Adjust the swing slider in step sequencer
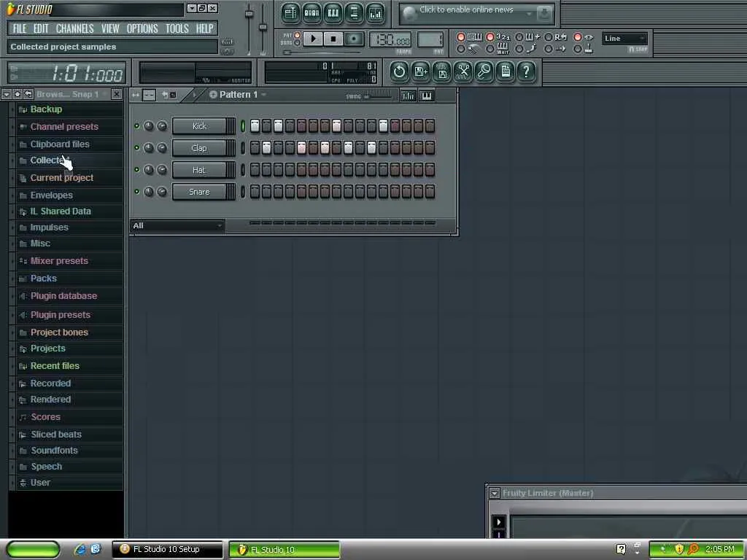 (379, 96)
